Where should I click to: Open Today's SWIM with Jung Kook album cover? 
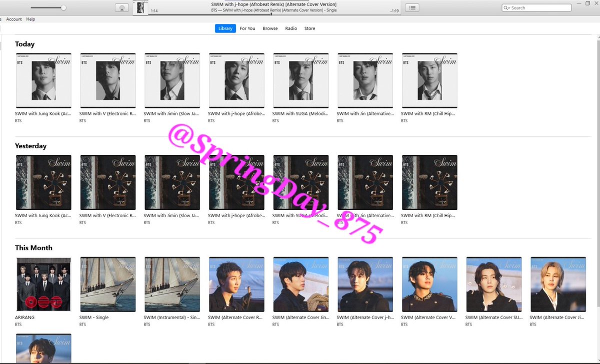pyautogui.click(x=43, y=80)
